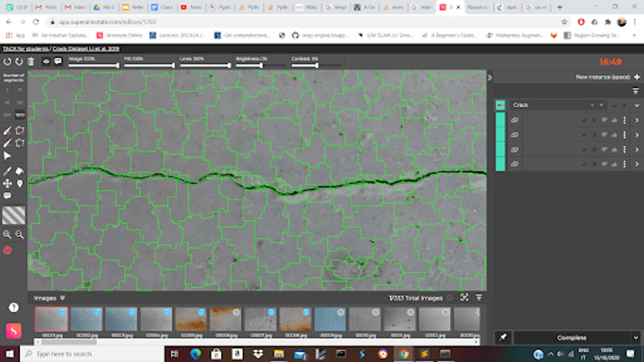Clear the Crack class selection

(592, 105)
